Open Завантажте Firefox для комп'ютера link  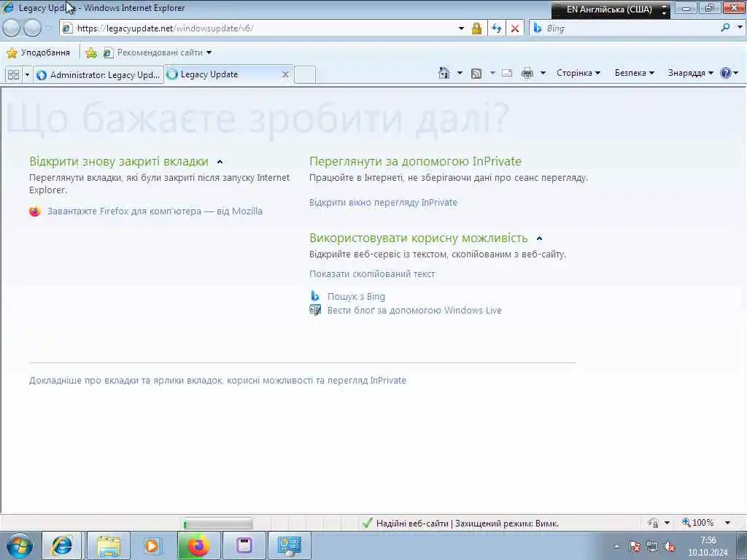[155, 211]
